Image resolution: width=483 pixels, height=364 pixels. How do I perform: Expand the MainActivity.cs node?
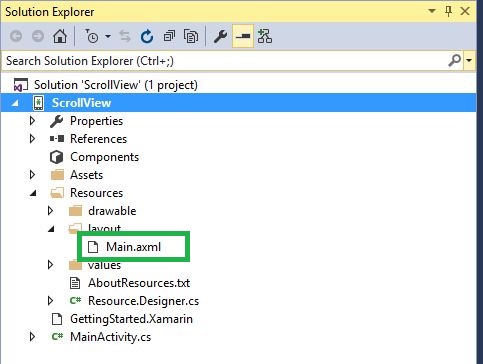[x=32, y=337]
